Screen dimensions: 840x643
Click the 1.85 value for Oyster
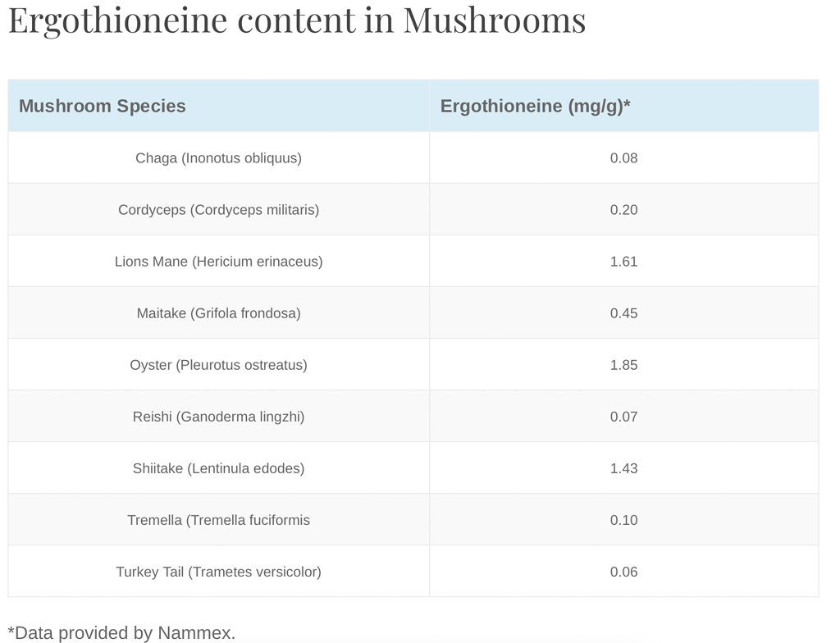(624, 365)
